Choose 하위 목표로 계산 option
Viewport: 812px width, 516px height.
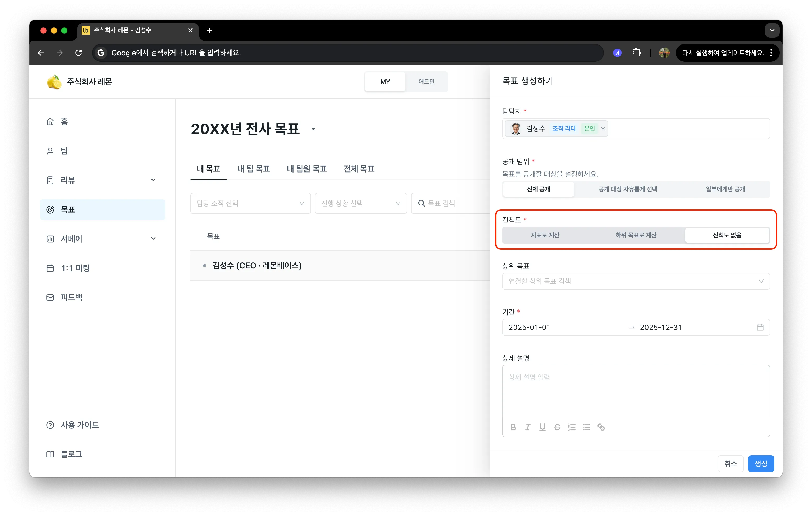point(636,235)
